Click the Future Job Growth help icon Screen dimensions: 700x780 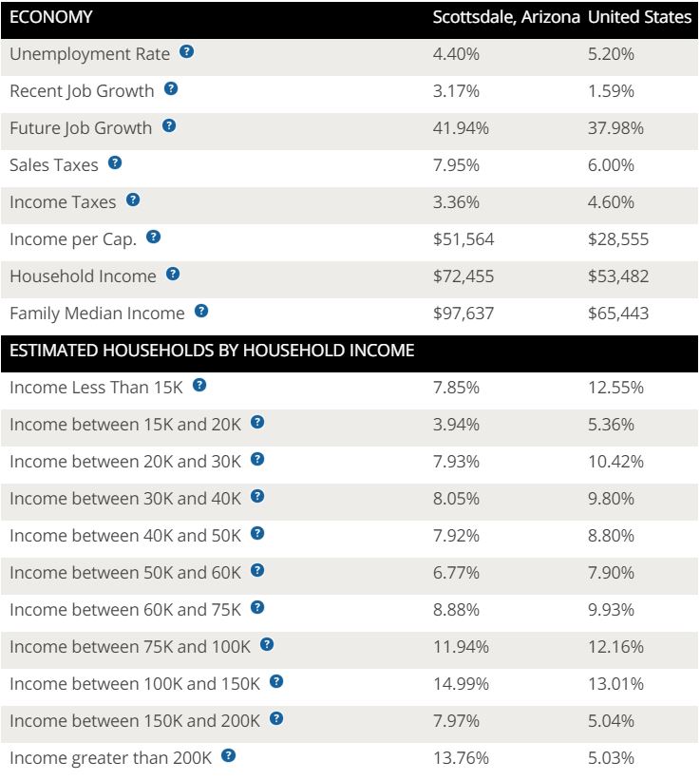[x=169, y=125]
